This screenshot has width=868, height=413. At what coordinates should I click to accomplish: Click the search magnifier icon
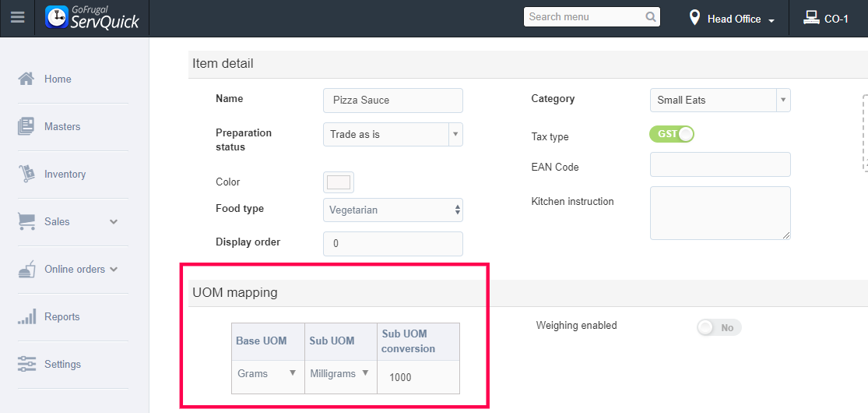pos(651,17)
